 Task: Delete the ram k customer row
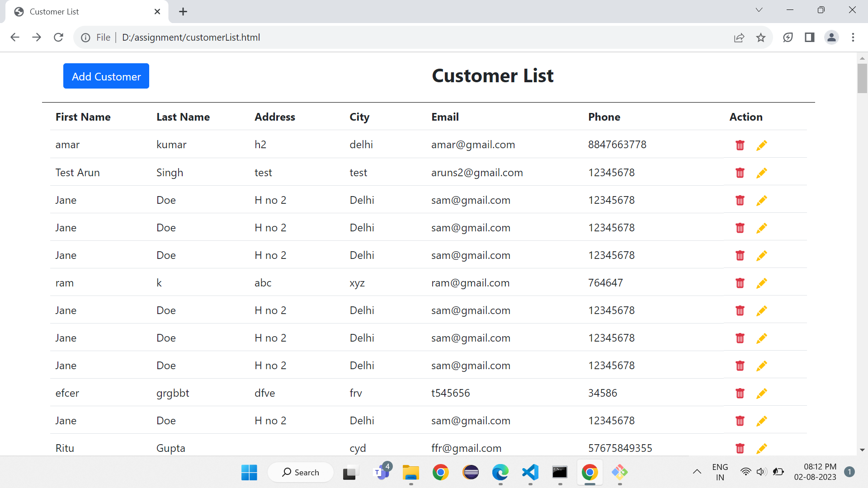point(740,283)
